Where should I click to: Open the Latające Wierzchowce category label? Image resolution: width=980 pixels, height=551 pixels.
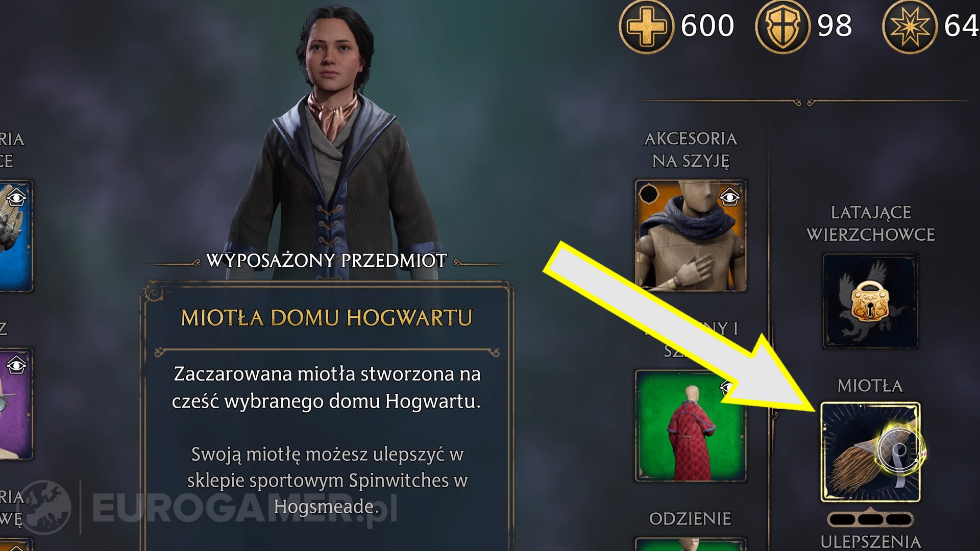[870, 223]
